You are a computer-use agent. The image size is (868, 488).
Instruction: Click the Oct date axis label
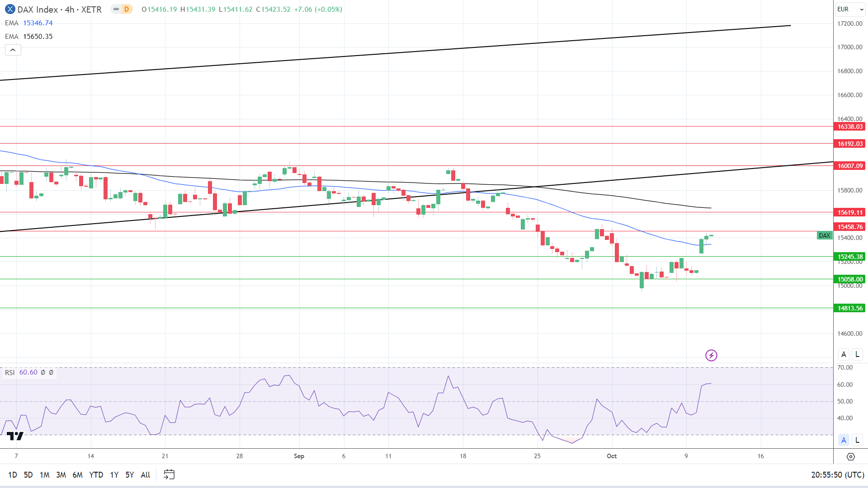coord(612,456)
